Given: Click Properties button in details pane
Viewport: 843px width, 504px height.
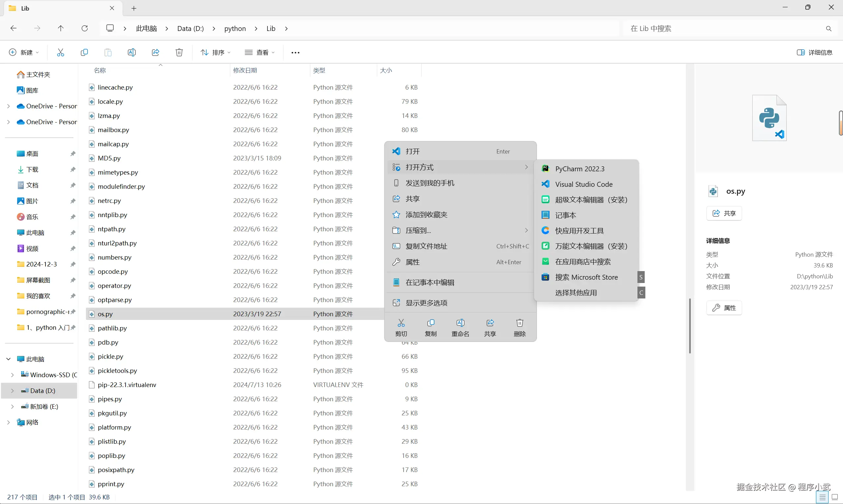Looking at the screenshot, I should 724,308.
